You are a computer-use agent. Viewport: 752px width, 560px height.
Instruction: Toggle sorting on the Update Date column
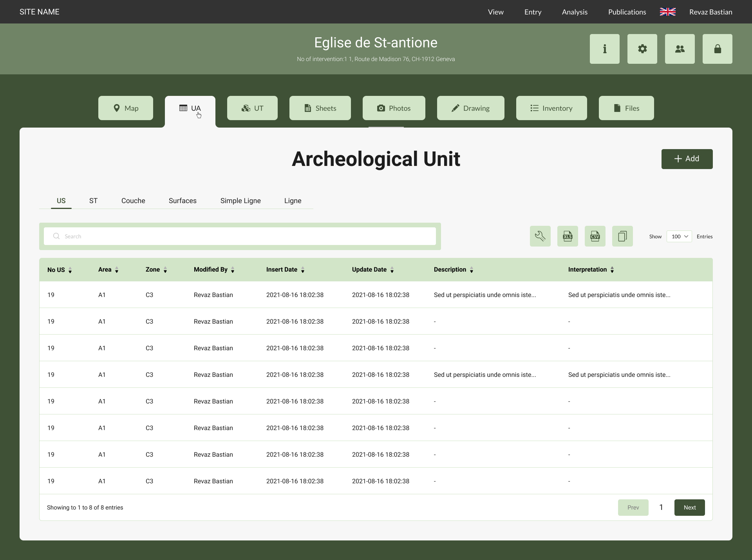point(393,270)
